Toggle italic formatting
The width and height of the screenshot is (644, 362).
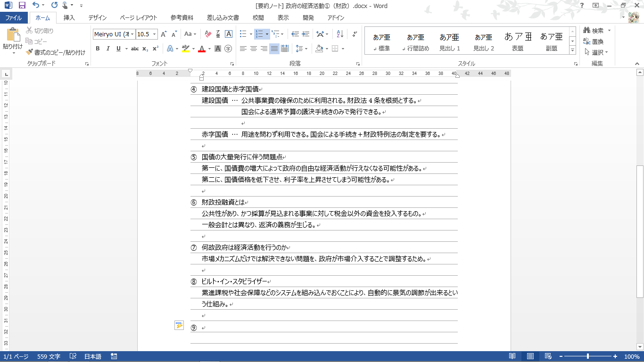pyautogui.click(x=108, y=49)
